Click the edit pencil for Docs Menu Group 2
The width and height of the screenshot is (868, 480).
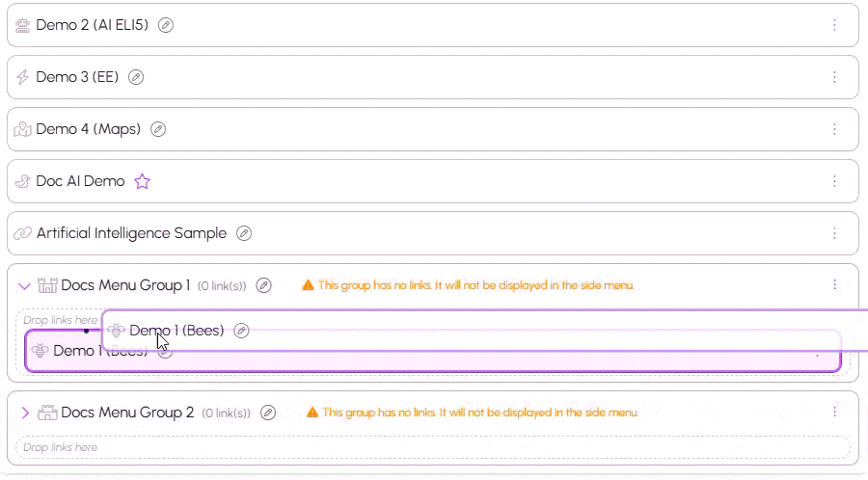coord(268,413)
